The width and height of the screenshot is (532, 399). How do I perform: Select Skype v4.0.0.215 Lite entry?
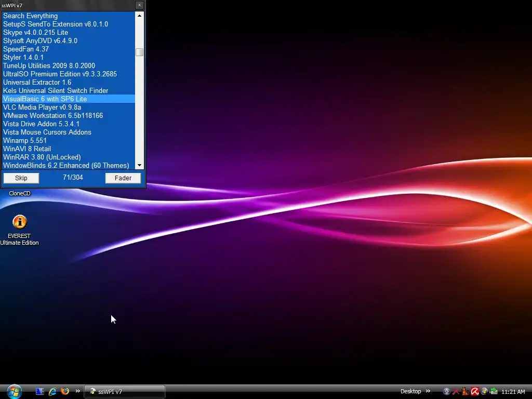point(69,33)
